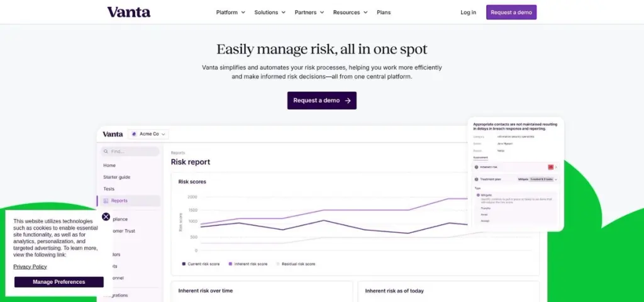
Task: Open the Resources menu
Action: pyautogui.click(x=350, y=13)
